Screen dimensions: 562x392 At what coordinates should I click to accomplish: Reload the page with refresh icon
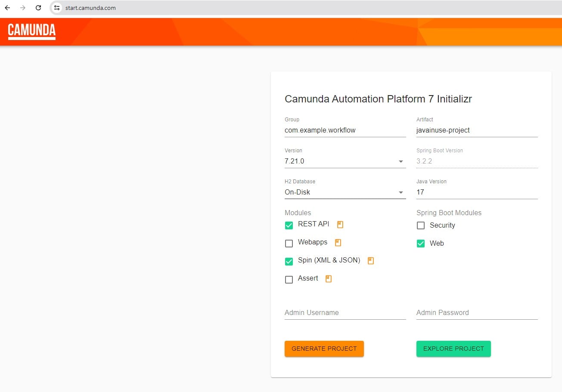38,8
